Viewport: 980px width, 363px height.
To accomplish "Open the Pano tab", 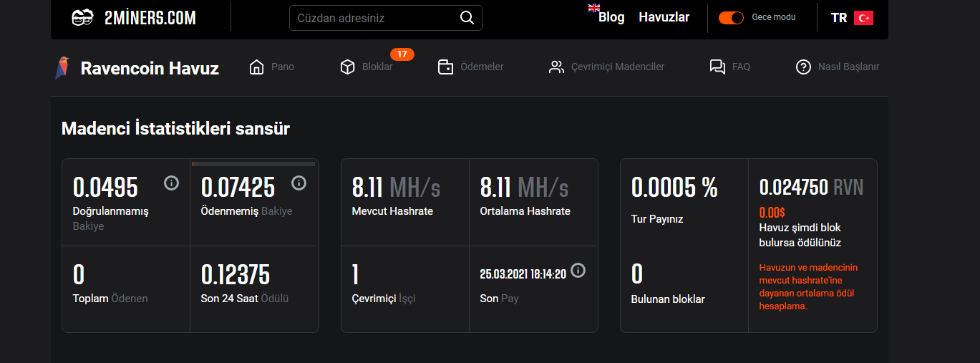I will click(x=272, y=67).
